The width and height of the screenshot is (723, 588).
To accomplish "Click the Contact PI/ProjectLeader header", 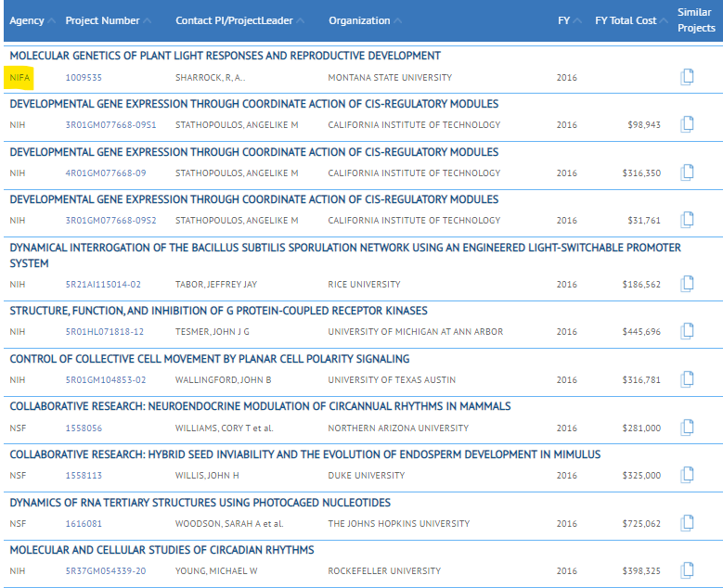I will [x=234, y=20].
